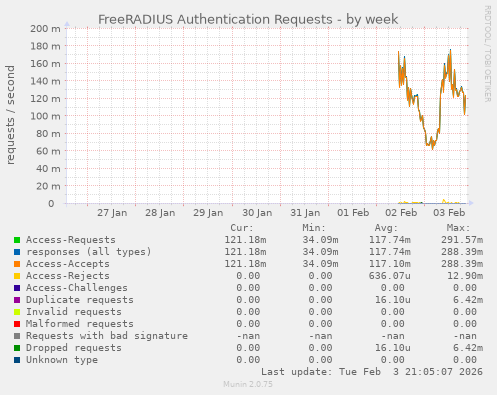Select the 'responses (all types)' legend label

tap(89, 252)
